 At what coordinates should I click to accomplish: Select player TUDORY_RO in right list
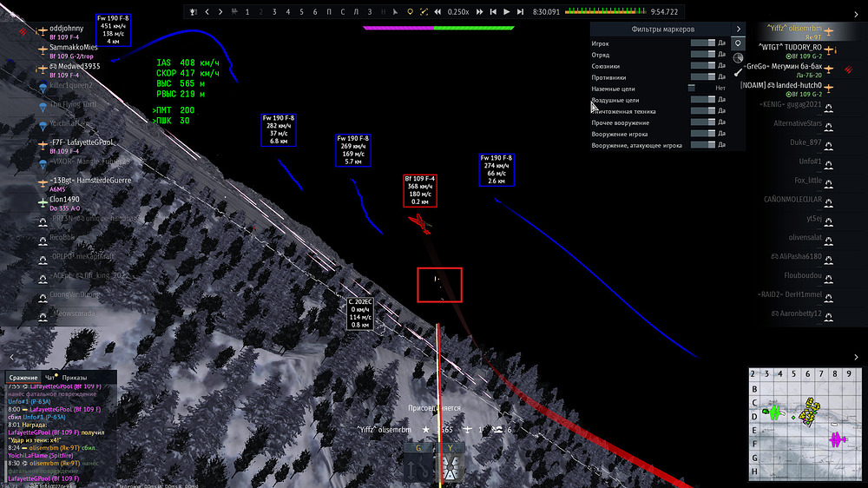(x=791, y=47)
